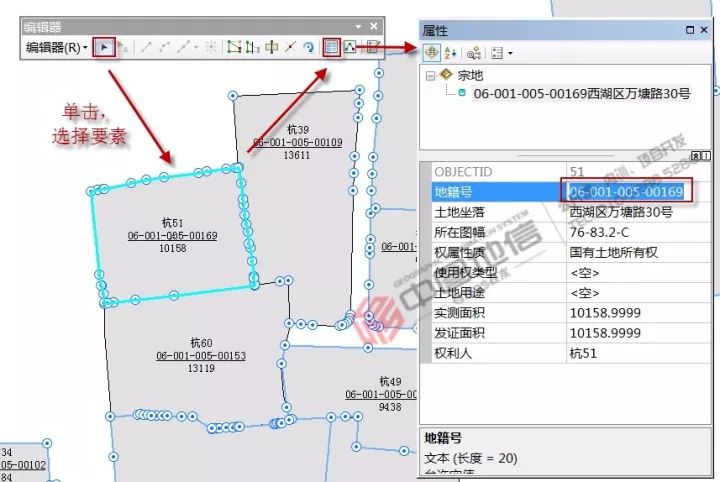The height and width of the screenshot is (482, 720).
Task: Select the 使用权类型 field name
Action: pos(465,273)
